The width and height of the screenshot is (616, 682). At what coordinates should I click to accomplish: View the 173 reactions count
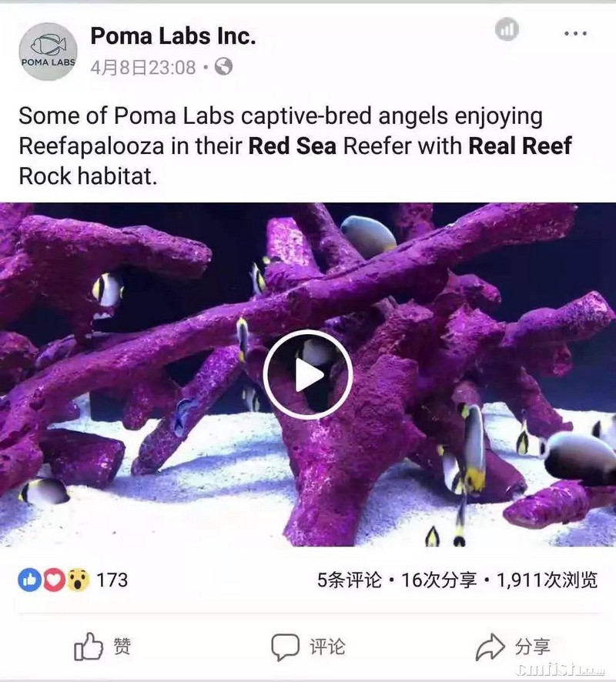coord(112,580)
